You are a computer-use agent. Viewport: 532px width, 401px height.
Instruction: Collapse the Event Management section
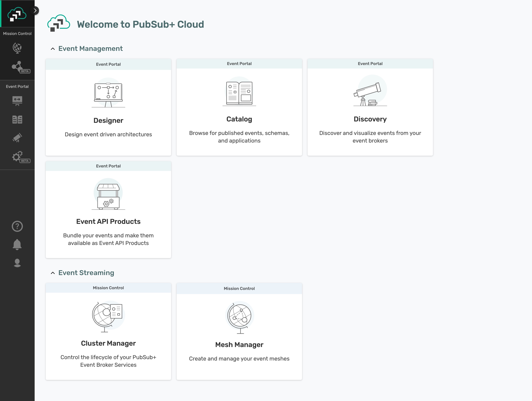[53, 49]
